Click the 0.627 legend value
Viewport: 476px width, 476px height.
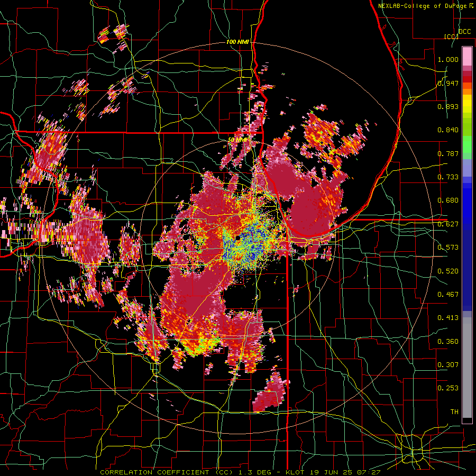tap(448, 224)
